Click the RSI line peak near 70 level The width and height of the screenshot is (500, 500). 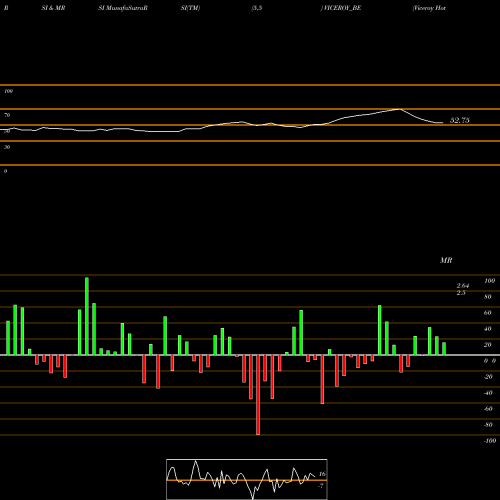(399, 109)
